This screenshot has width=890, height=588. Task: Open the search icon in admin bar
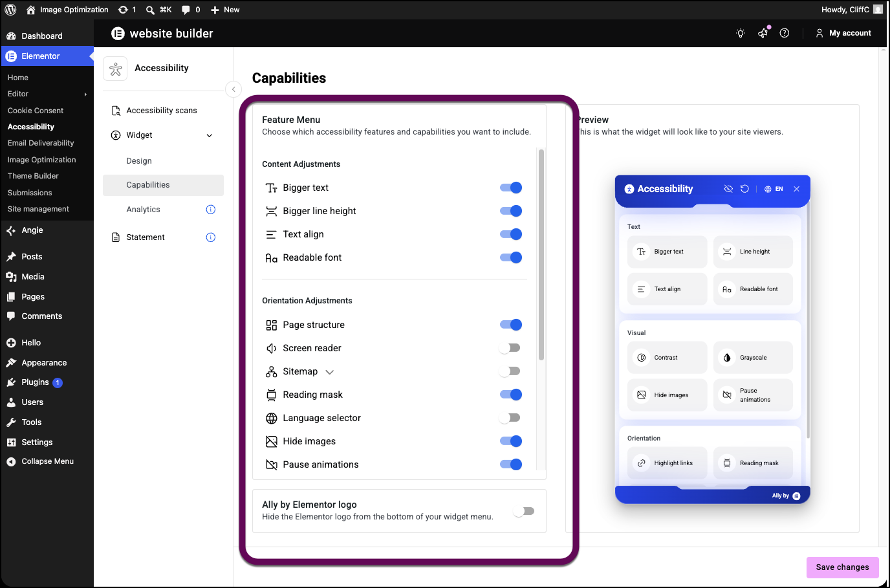pyautogui.click(x=150, y=10)
